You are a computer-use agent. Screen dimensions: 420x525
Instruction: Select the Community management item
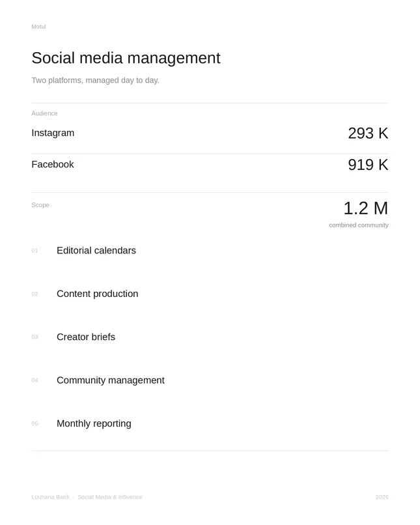(x=111, y=380)
